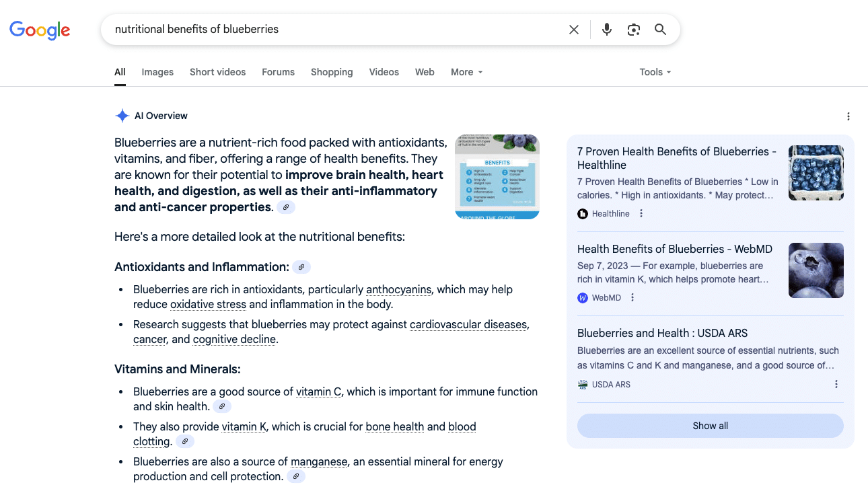Submit search with magnifying glass icon
The image size is (868, 493).
click(x=661, y=30)
